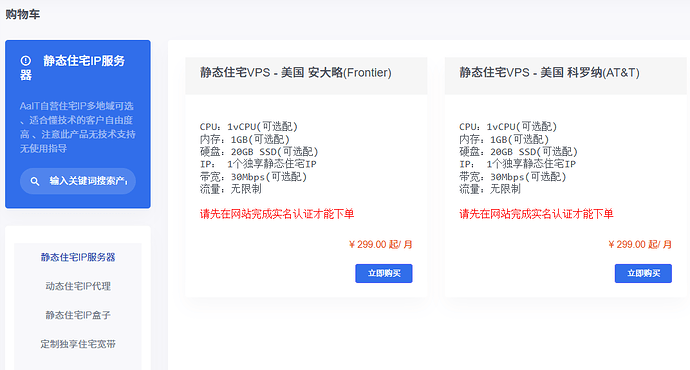Viewport: 690px width, 370px height.
Task: Select 静态住宅IP服务器 in the category menu
Action: tap(78, 257)
